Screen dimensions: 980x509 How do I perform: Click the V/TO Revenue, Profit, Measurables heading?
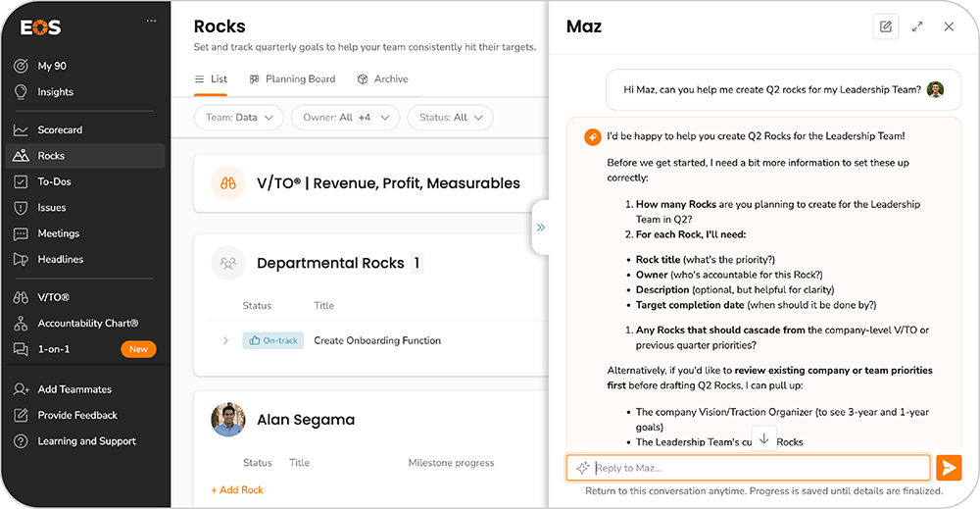click(388, 183)
